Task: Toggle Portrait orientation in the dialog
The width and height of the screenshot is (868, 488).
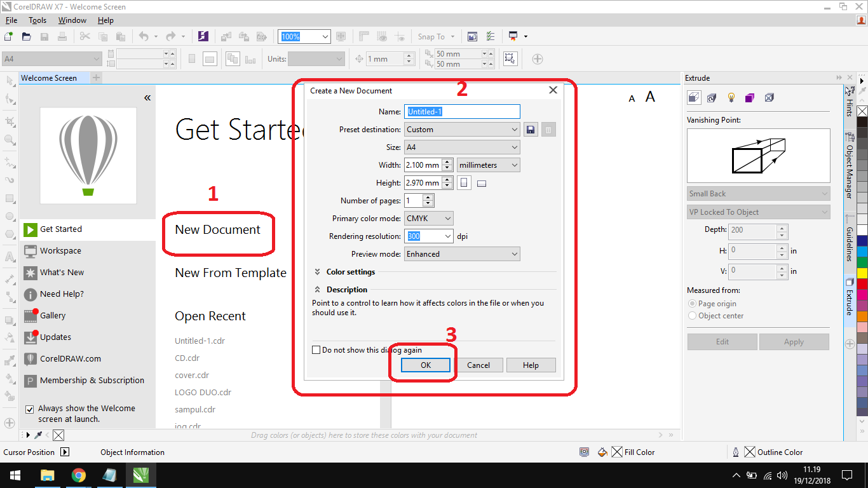Action: pos(465,183)
